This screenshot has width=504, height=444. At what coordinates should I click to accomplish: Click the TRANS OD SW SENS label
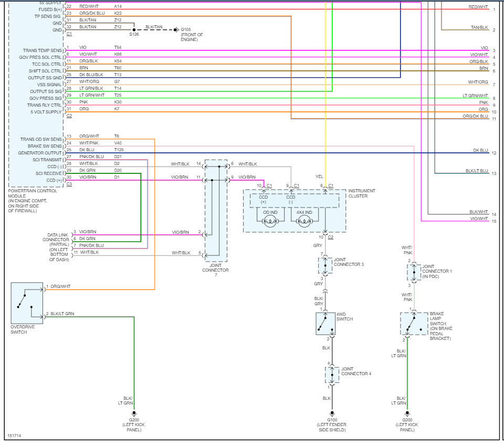(41, 139)
